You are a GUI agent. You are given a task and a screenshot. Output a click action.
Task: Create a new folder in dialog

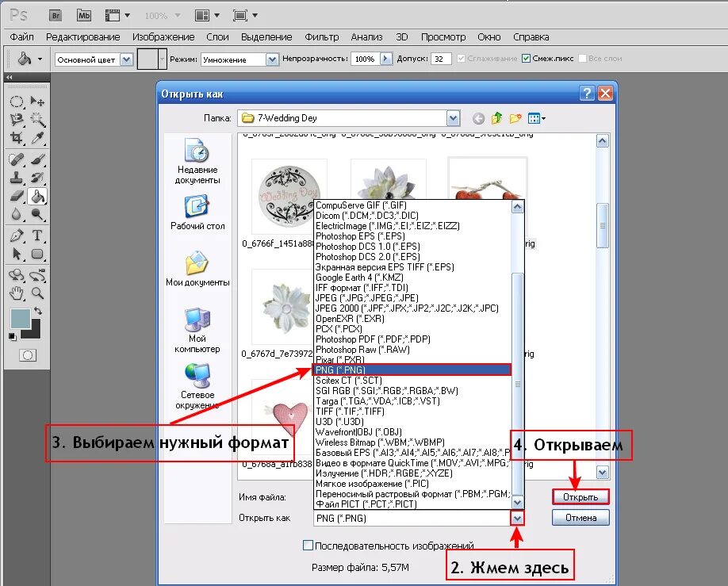(515, 118)
